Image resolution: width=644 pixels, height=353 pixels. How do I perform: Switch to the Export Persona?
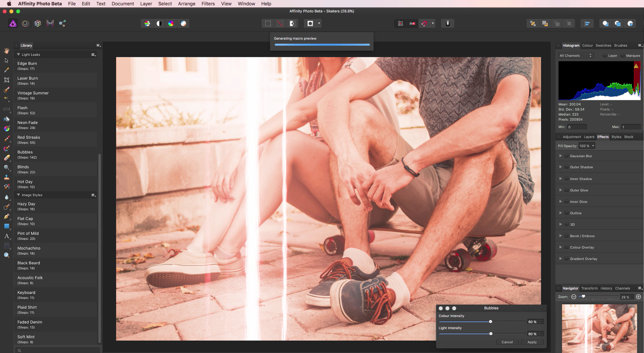tap(62, 23)
